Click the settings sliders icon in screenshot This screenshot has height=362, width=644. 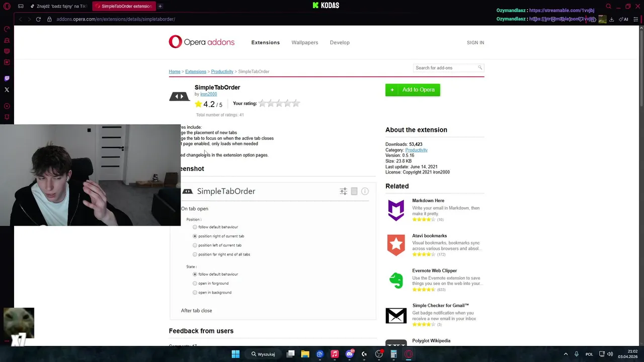click(x=343, y=191)
